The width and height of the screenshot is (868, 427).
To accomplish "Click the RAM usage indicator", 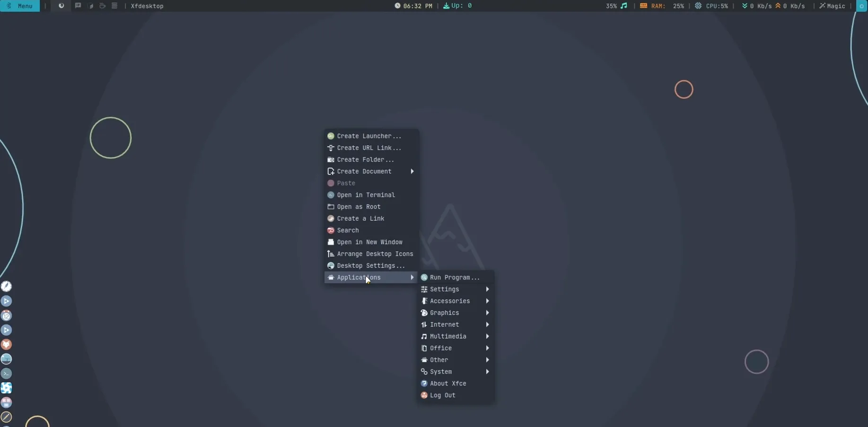I will tap(662, 6).
